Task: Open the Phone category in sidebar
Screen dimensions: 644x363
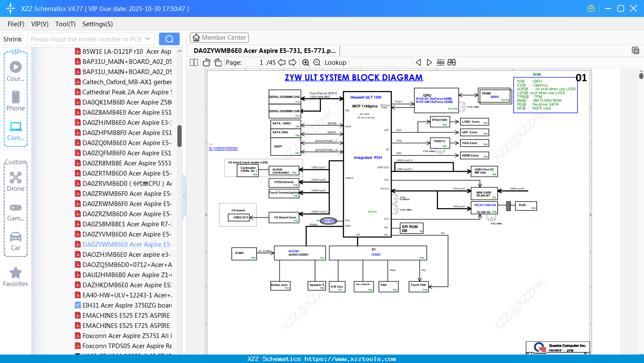Action: click(x=16, y=101)
